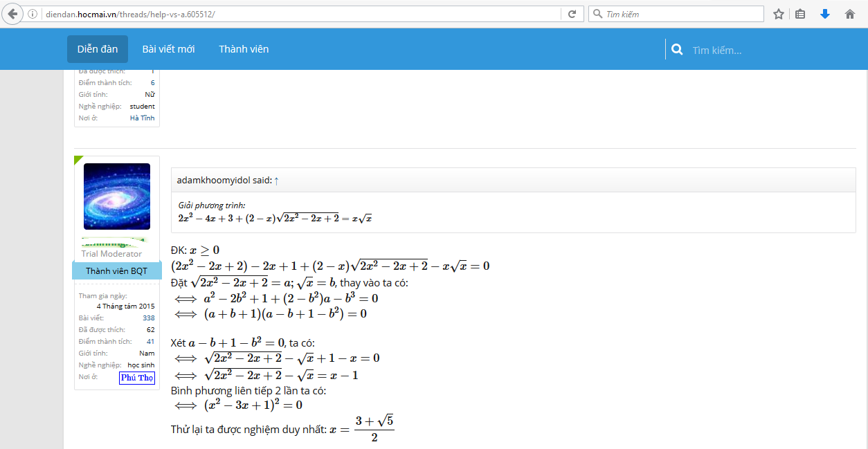Image resolution: width=868 pixels, height=449 pixels.
Task: Open the site info icon in address bar
Action: pyautogui.click(x=33, y=14)
